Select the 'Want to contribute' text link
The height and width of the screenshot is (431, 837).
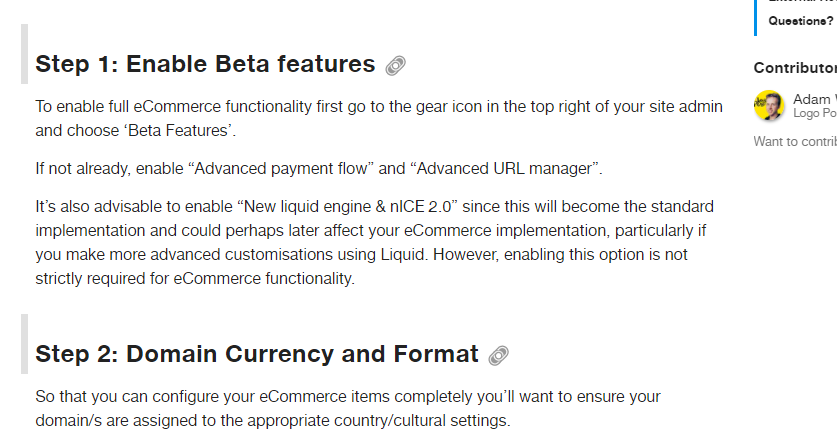[795, 142]
